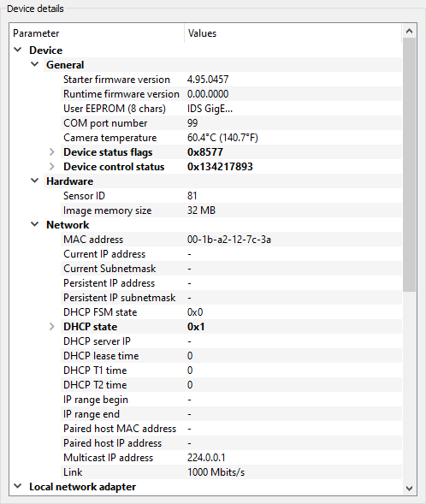This screenshot has width=426, height=504.
Task: Select DHCP T2 time row
Action: (x=231, y=385)
